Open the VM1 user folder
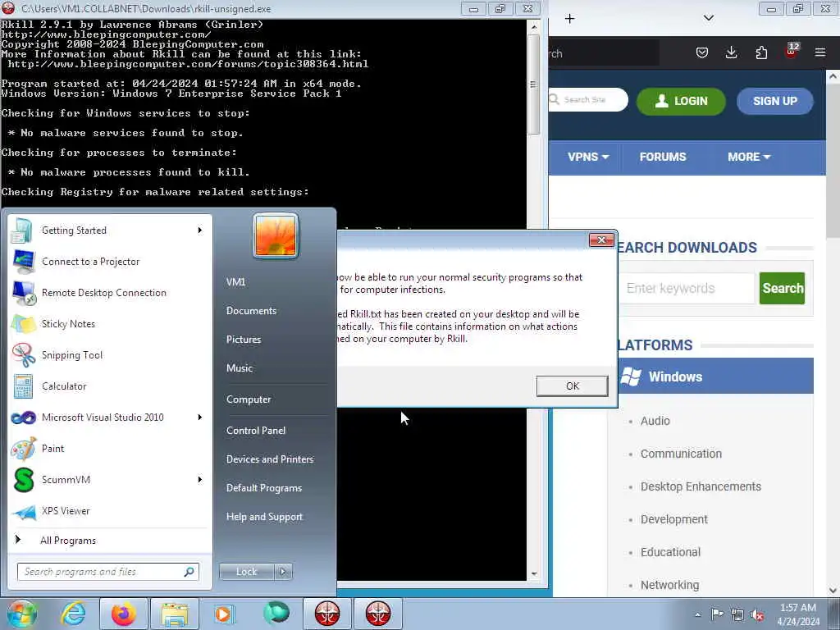This screenshot has width=840, height=630. click(x=235, y=282)
